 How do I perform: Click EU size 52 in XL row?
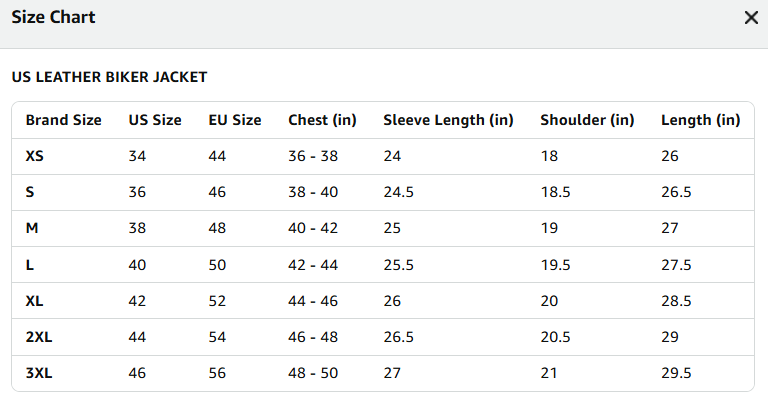point(217,301)
